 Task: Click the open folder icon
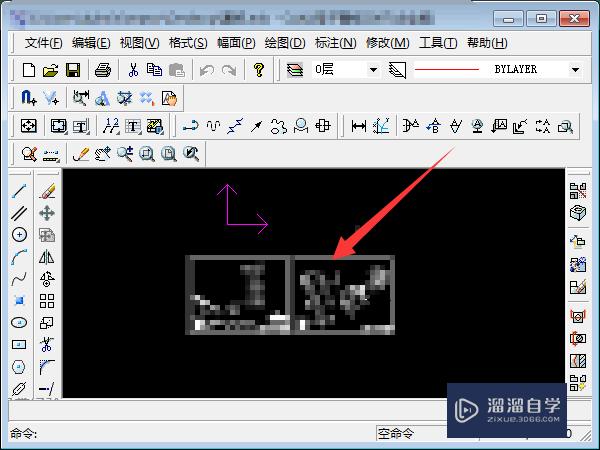click(51, 70)
